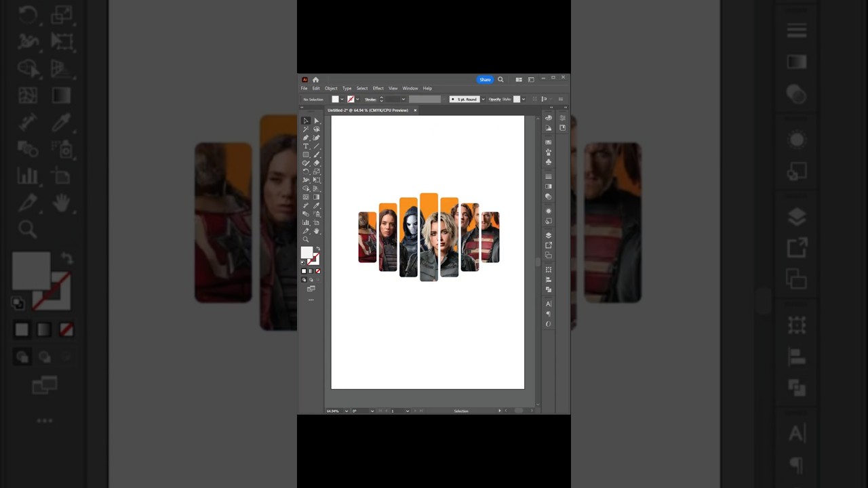The width and height of the screenshot is (868, 488).
Task: Reset to default fill and stroke
Action: coord(303,262)
